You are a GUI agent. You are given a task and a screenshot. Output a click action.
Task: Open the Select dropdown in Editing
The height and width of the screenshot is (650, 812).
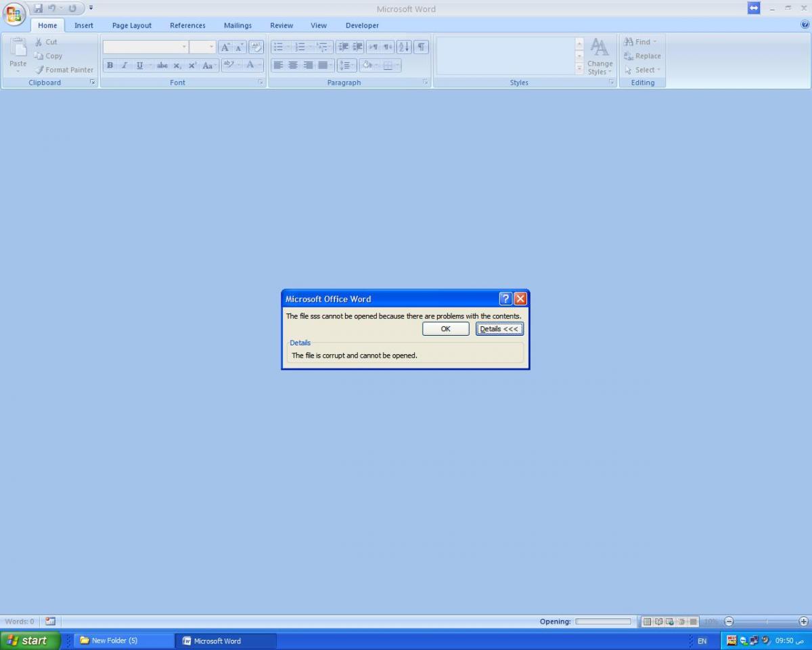(642, 70)
